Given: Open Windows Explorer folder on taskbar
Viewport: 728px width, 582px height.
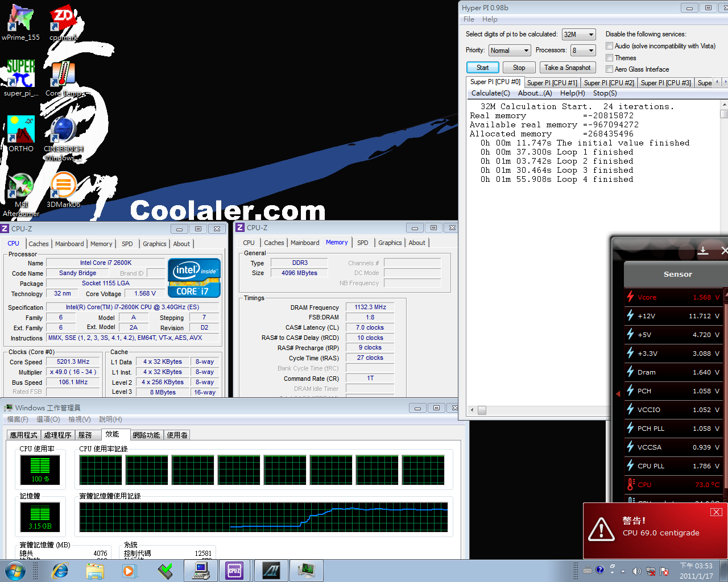Looking at the screenshot, I should (95, 571).
